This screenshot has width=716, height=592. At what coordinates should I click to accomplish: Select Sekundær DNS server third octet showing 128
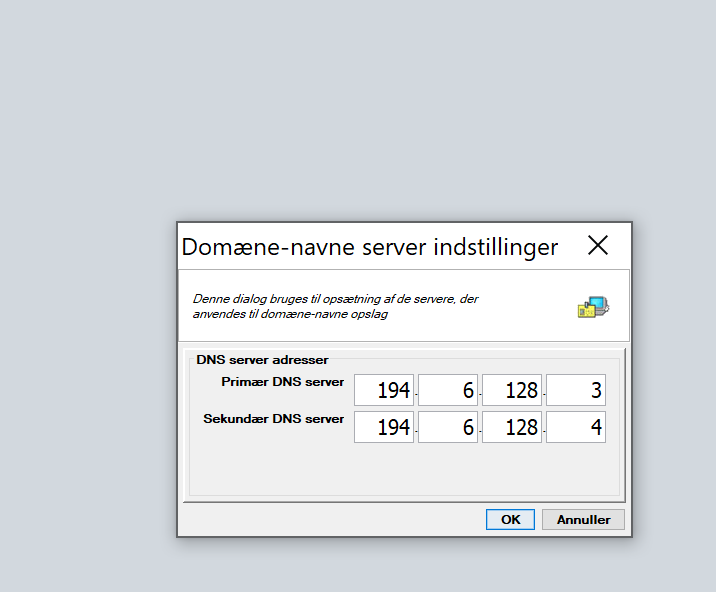(x=512, y=427)
